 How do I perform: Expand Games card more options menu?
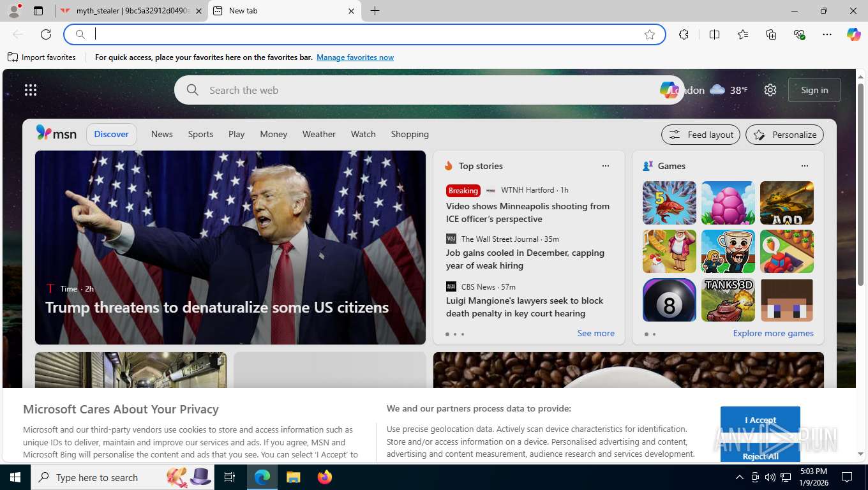point(805,166)
